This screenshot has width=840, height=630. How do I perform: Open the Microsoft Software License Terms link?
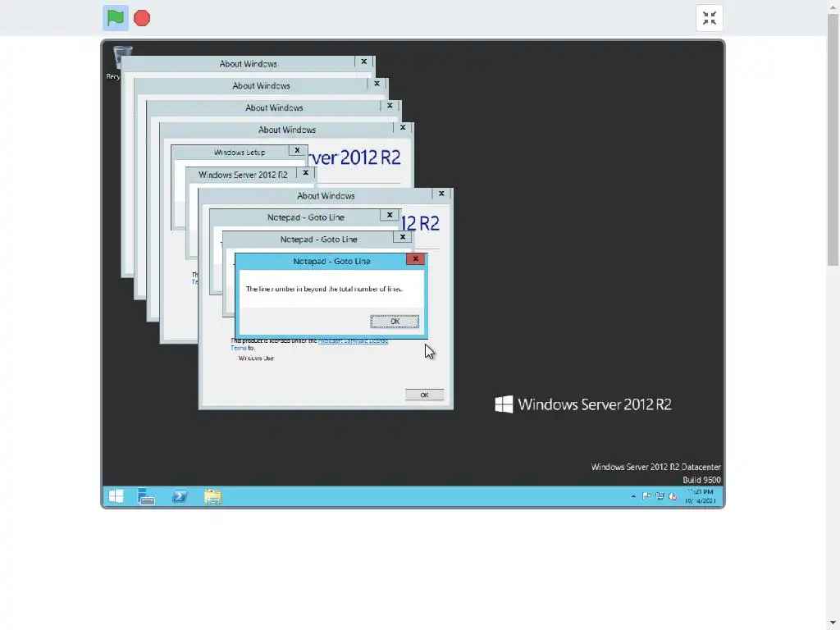(353, 340)
